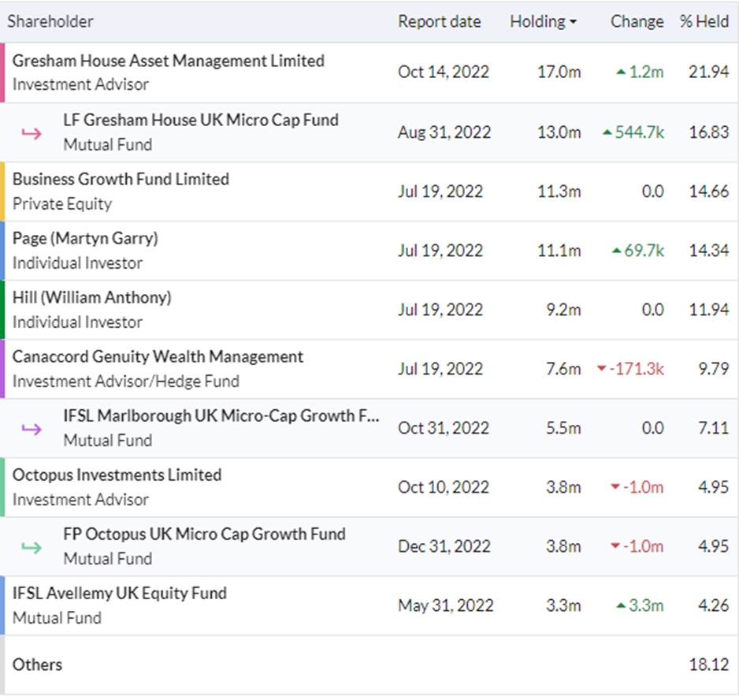Click the green sub-fund arrow beside FP Octopus

[32, 548]
